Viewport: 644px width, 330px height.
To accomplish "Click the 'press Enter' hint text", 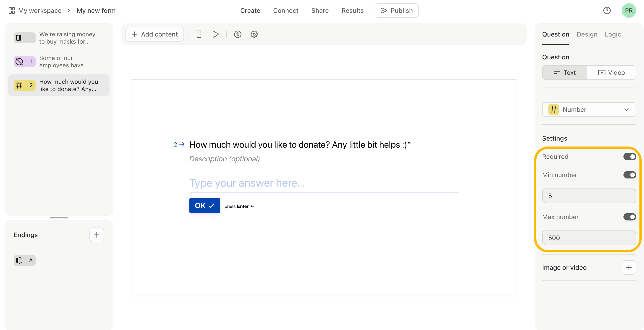I will (x=239, y=206).
